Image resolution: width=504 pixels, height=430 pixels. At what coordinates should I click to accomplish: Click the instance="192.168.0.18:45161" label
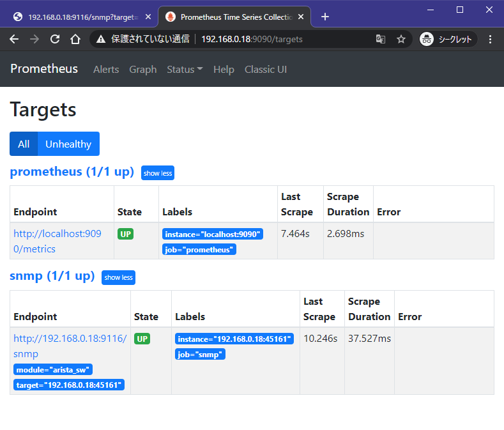point(234,339)
